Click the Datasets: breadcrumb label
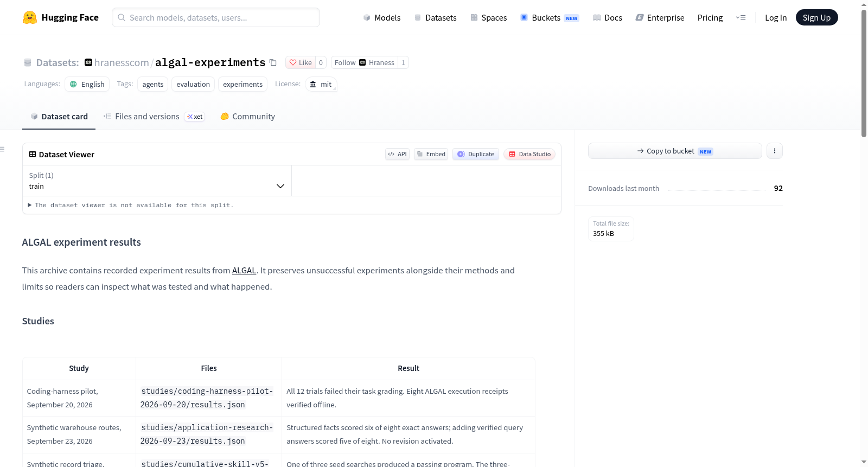The width and height of the screenshot is (868, 467). click(x=58, y=62)
